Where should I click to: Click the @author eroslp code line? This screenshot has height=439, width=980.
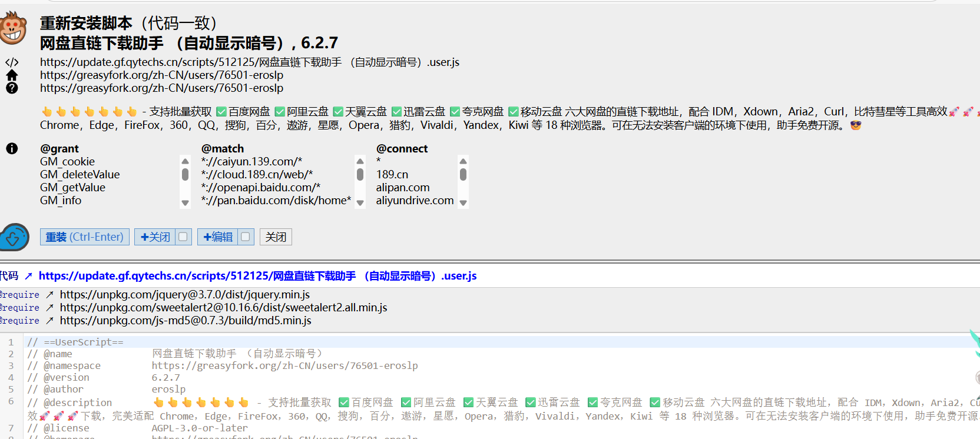(501, 389)
